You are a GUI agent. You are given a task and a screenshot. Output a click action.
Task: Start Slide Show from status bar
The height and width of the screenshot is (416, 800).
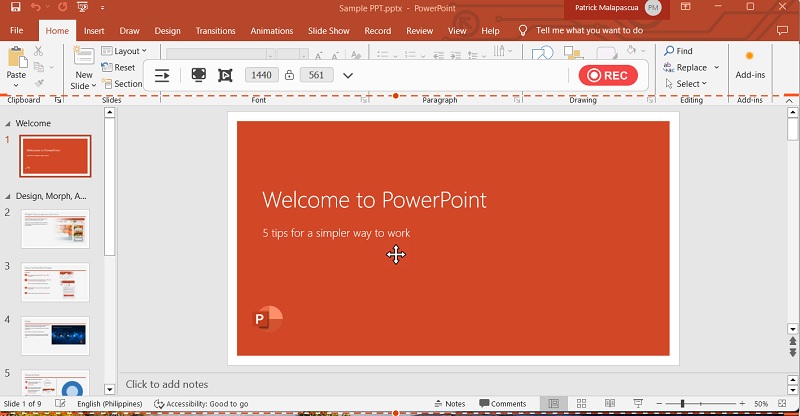point(638,404)
